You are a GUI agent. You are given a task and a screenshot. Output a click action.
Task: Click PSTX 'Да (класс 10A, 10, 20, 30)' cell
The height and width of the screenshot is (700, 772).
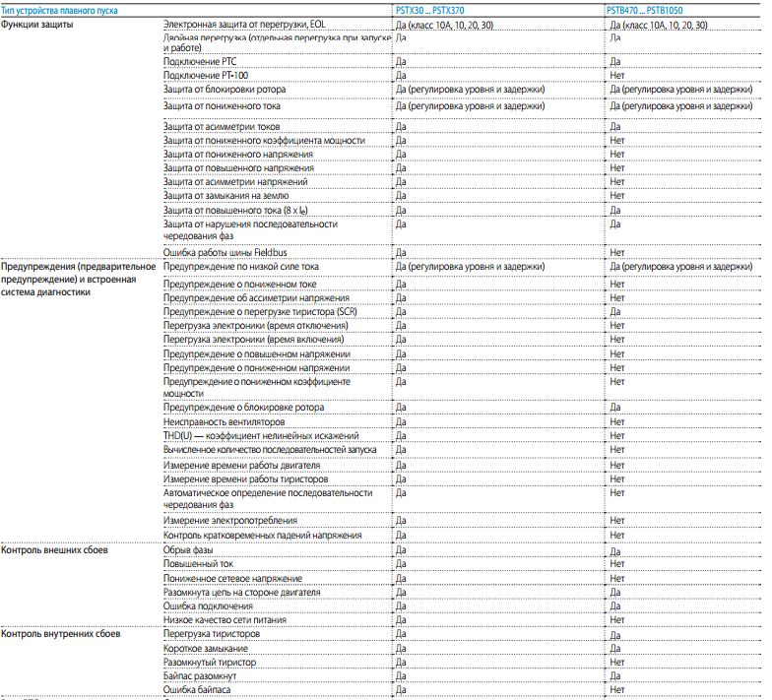[x=444, y=25]
